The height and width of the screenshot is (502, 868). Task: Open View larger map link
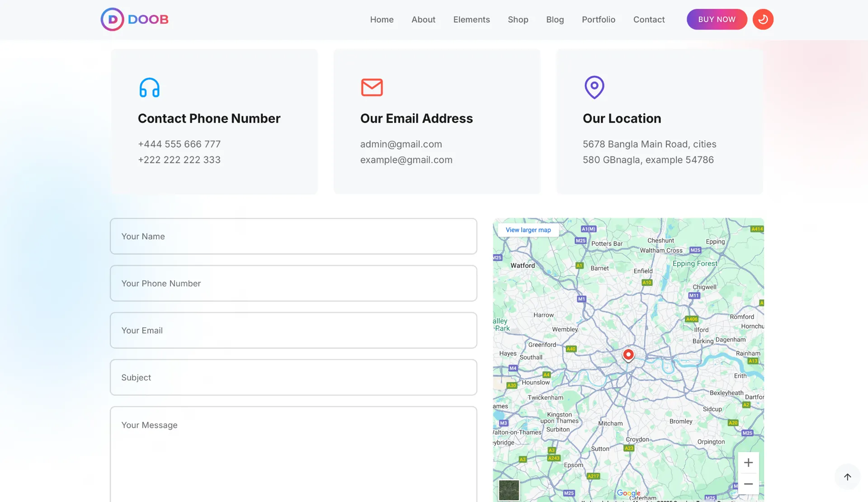point(528,230)
